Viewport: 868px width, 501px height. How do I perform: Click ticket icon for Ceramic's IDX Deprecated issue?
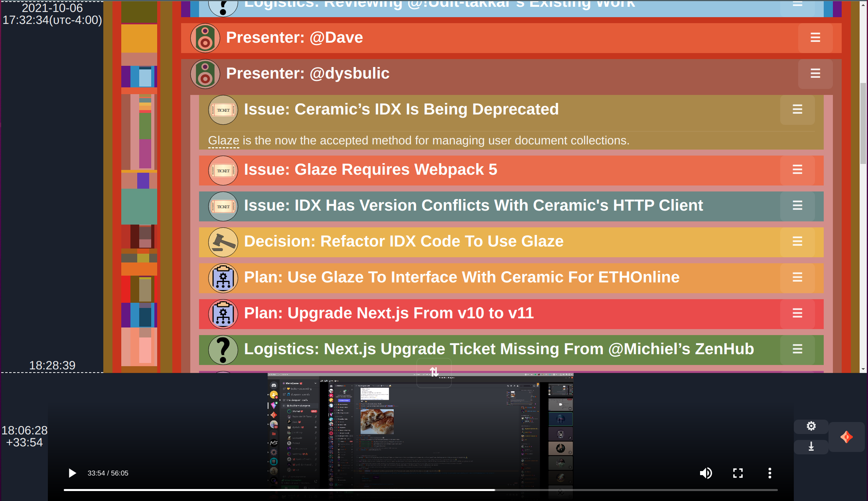pyautogui.click(x=223, y=110)
